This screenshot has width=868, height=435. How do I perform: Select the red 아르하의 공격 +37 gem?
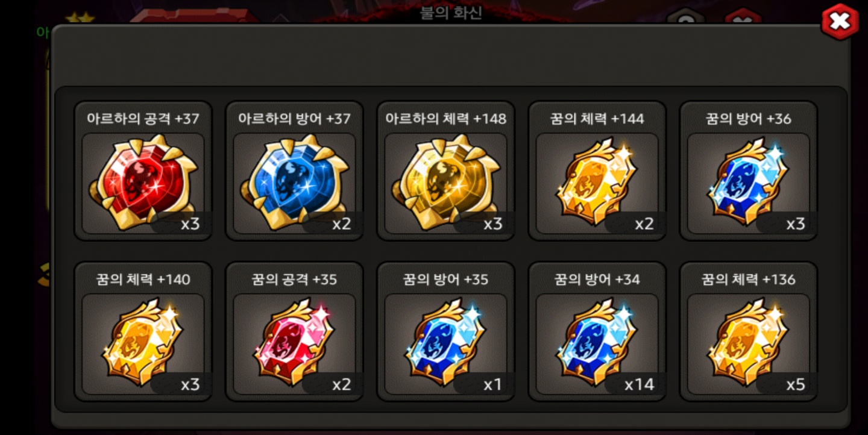(x=143, y=183)
